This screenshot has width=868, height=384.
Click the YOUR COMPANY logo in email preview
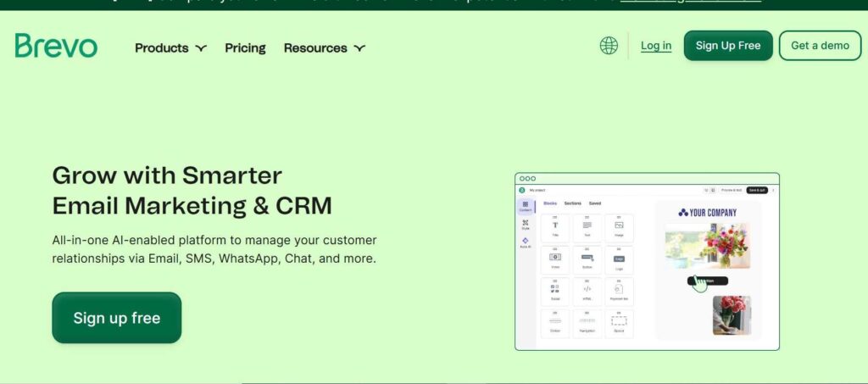point(708,213)
